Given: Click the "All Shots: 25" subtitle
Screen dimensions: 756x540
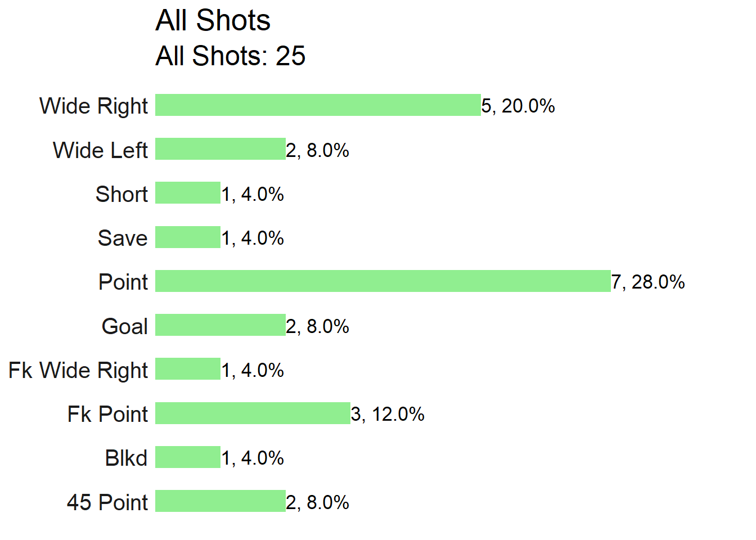Looking at the screenshot, I should tap(231, 56).
